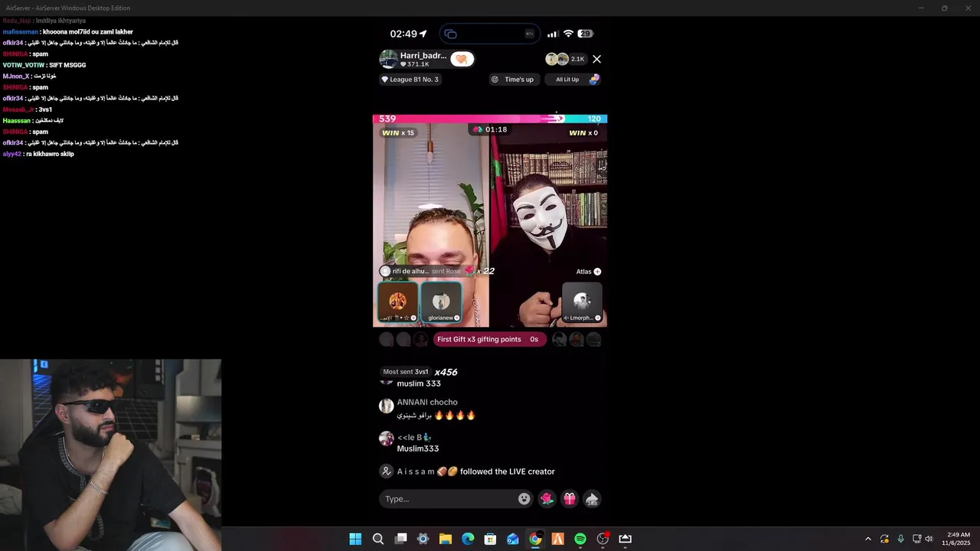Tap the follow heart button beside Harri_badr
This screenshot has height=551, width=980.
[462, 59]
